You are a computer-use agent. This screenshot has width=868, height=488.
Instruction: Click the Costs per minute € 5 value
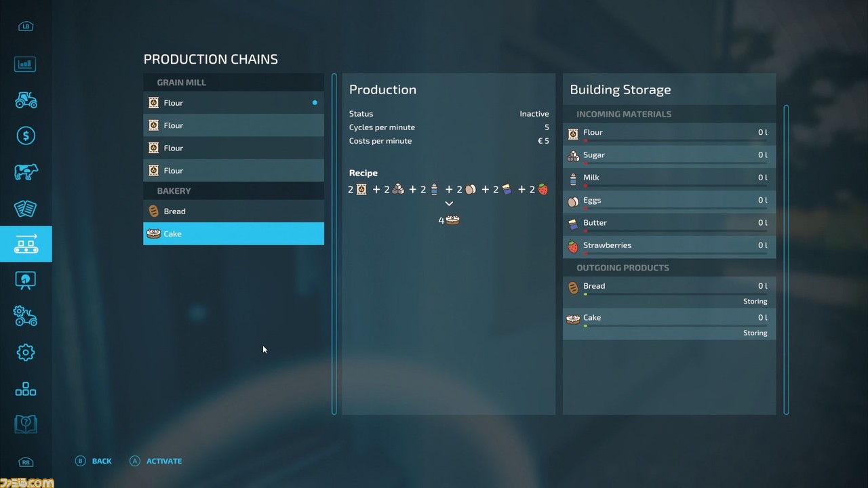click(x=543, y=141)
